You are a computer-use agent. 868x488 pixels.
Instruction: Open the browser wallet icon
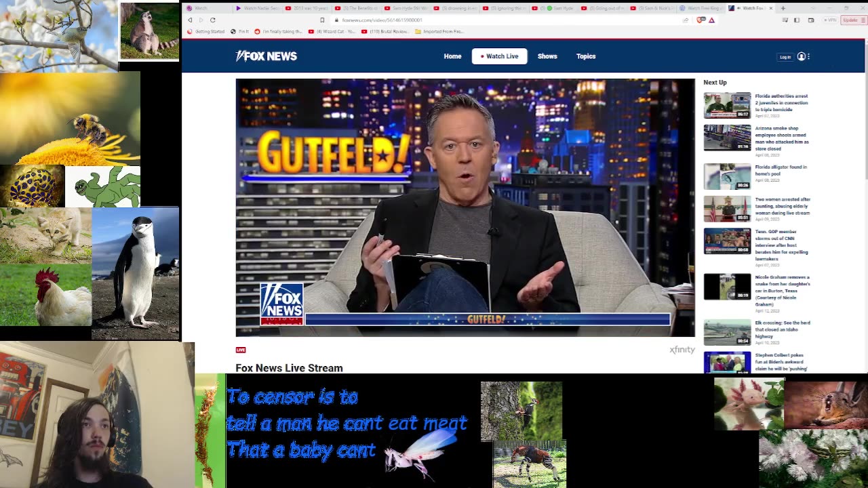click(811, 20)
